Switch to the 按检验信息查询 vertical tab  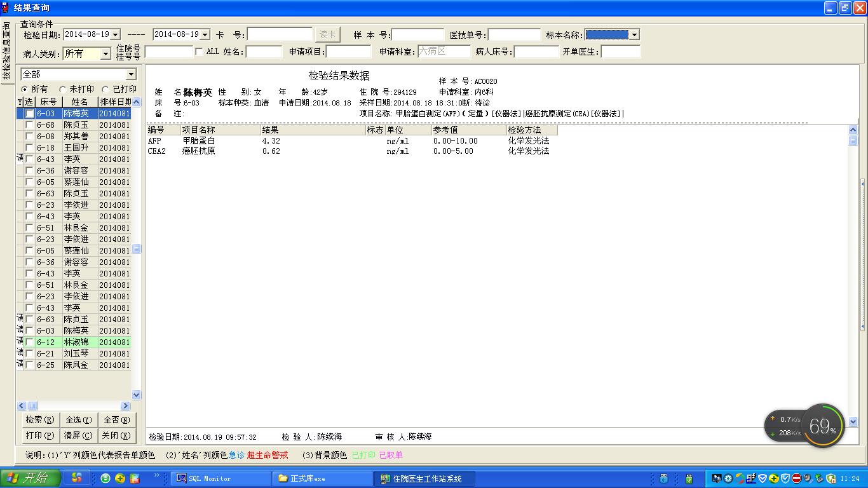click(6, 52)
